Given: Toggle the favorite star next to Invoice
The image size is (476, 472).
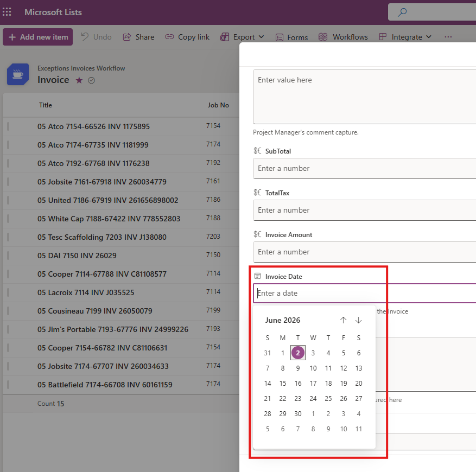Looking at the screenshot, I should click(79, 80).
